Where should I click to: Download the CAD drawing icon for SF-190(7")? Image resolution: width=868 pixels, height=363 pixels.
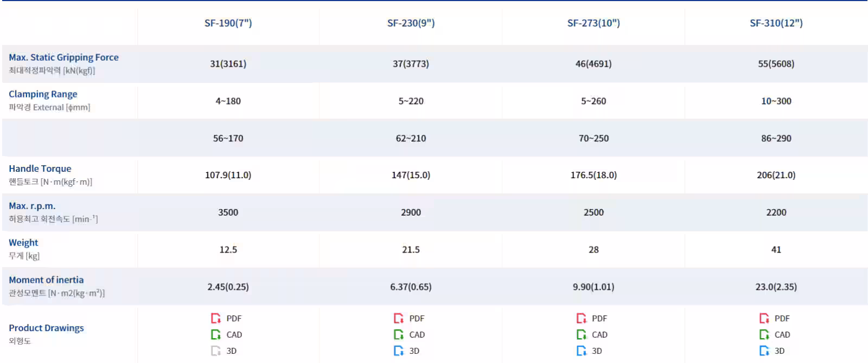216,334
